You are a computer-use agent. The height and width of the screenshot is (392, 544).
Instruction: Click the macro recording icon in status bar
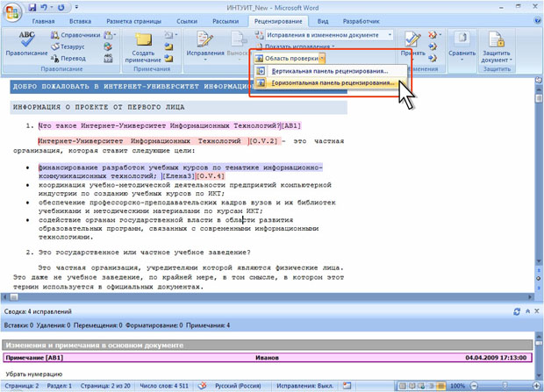(347, 386)
